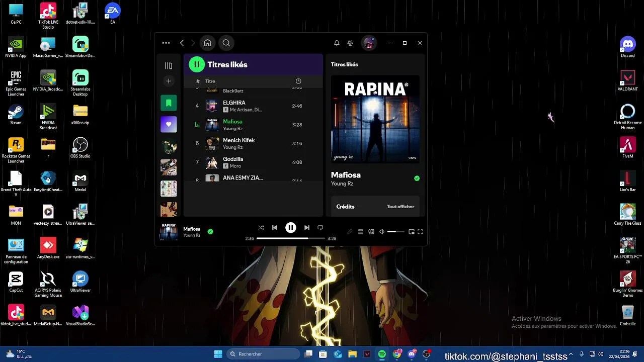
Task: Toggle the liked checkmark in the player bar
Action: [210, 232]
